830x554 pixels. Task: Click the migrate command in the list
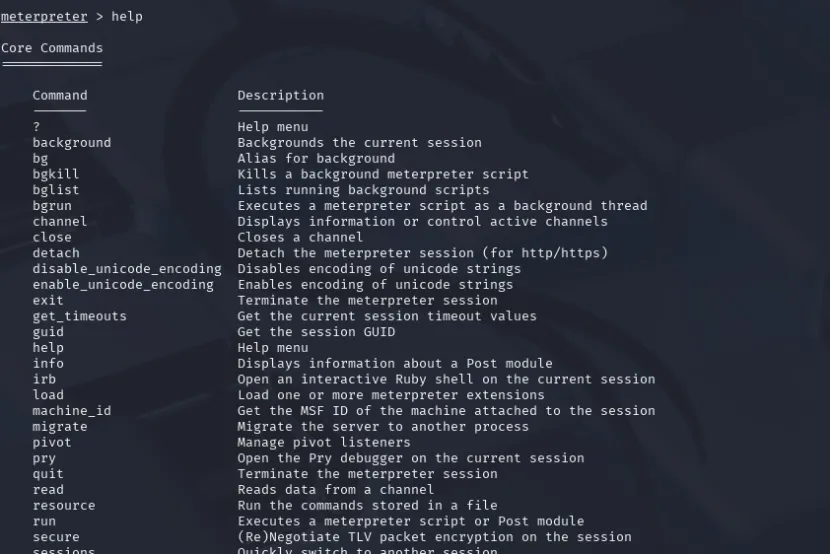(60, 427)
